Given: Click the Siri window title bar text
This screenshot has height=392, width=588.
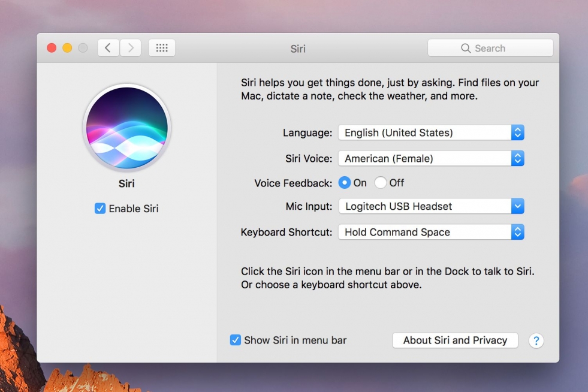Looking at the screenshot, I should pos(298,49).
